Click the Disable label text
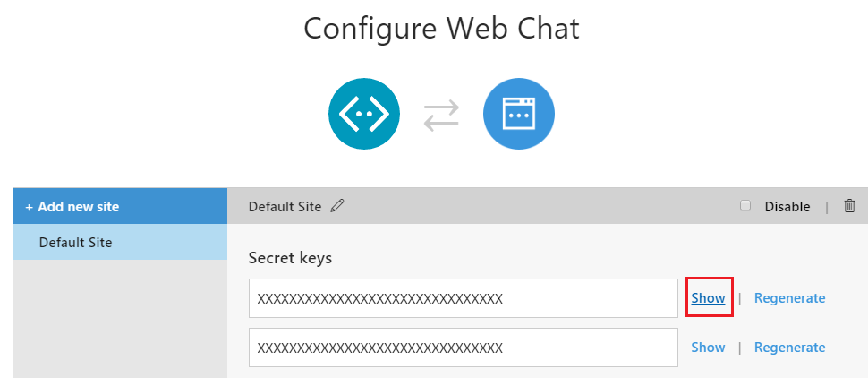868x378 pixels. tap(787, 207)
